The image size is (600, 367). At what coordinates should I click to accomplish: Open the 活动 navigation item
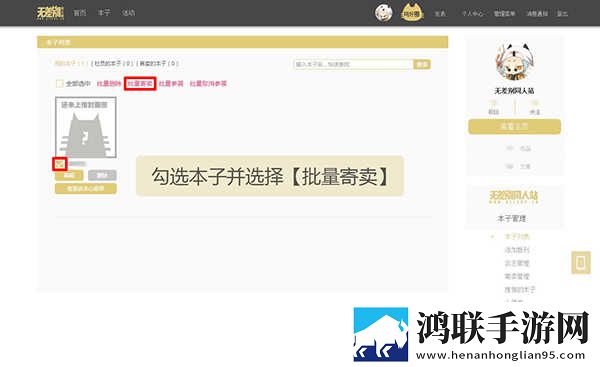(128, 13)
